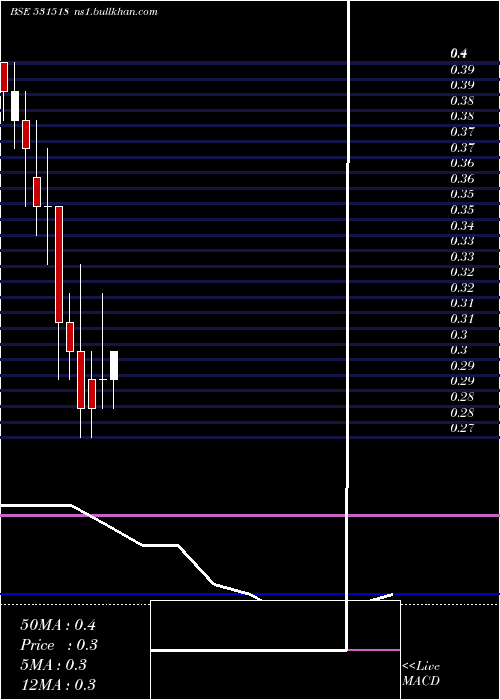Select the 5MA : 0.3 readout
This screenshot has height=700, width=500.
[54, 665]
